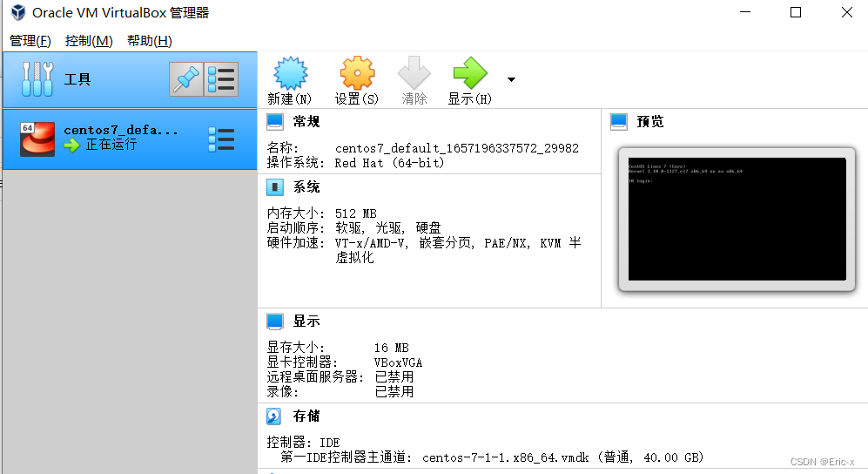This screenshot has width=868, height=474.
Task: Open centos7_default VM list menu icon
Action: pyautogui.click(x=221, y=139)
